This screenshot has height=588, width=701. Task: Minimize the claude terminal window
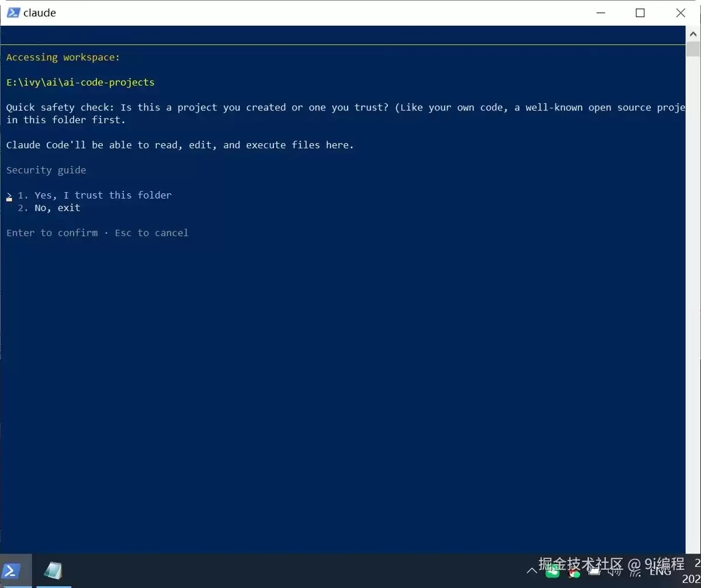pos(600,13)
